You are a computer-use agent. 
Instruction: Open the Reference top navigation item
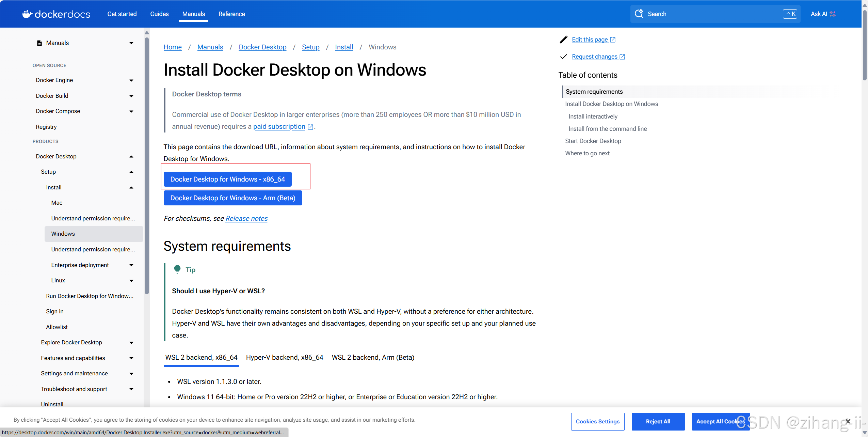click(x=231, y=14)
